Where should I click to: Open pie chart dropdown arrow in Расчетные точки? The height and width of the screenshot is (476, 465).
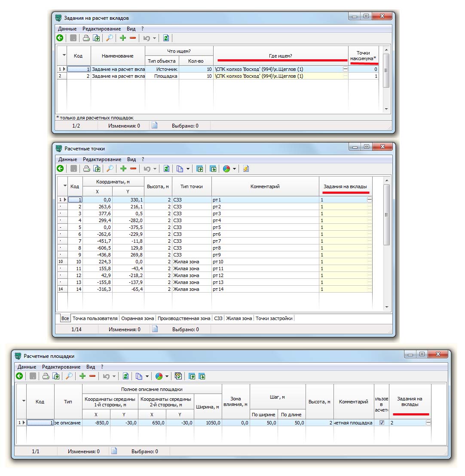tap(235, 169)
